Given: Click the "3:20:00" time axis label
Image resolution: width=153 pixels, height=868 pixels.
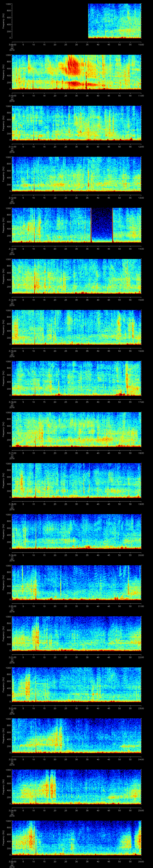Looking at the screenshot, I should (x=12, y=606).
